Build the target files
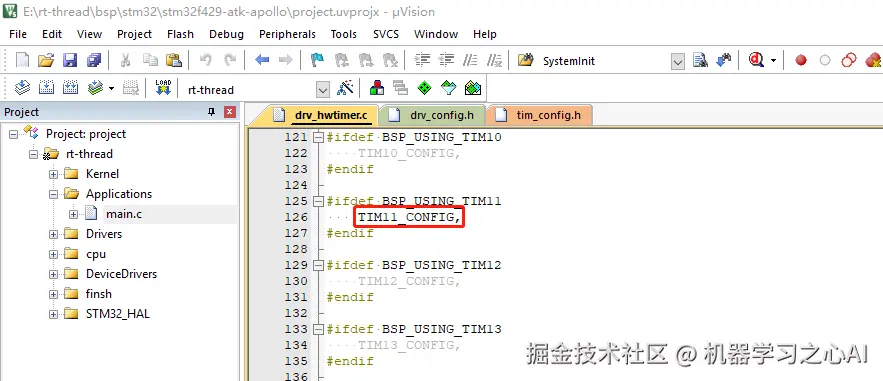This screenshot has width=883, height=381. coord(46,88)
